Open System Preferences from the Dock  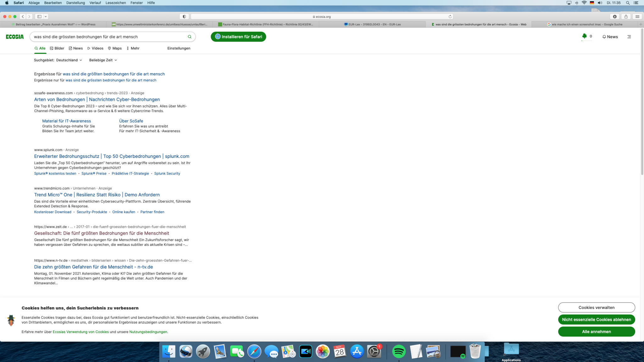tap(374, 351)
